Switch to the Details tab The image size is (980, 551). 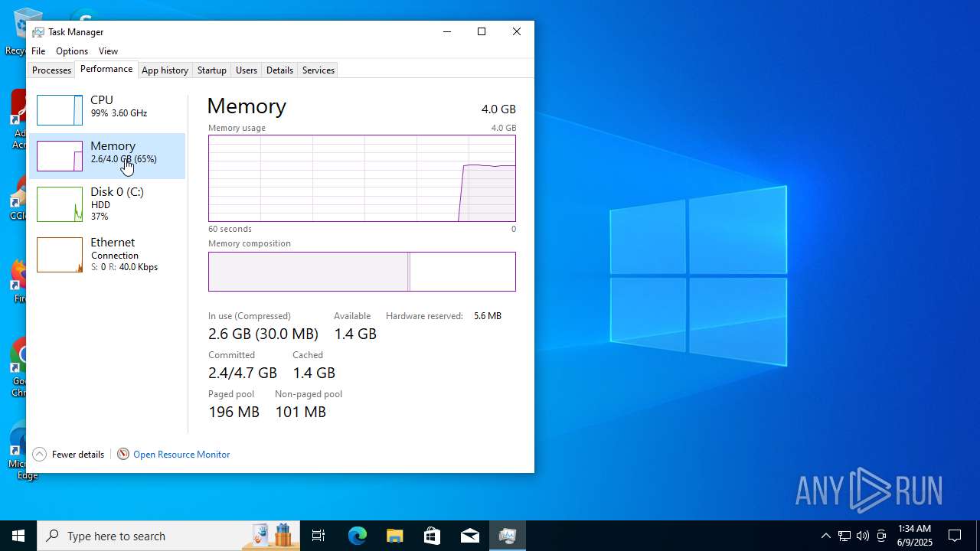tap(279, 70)
